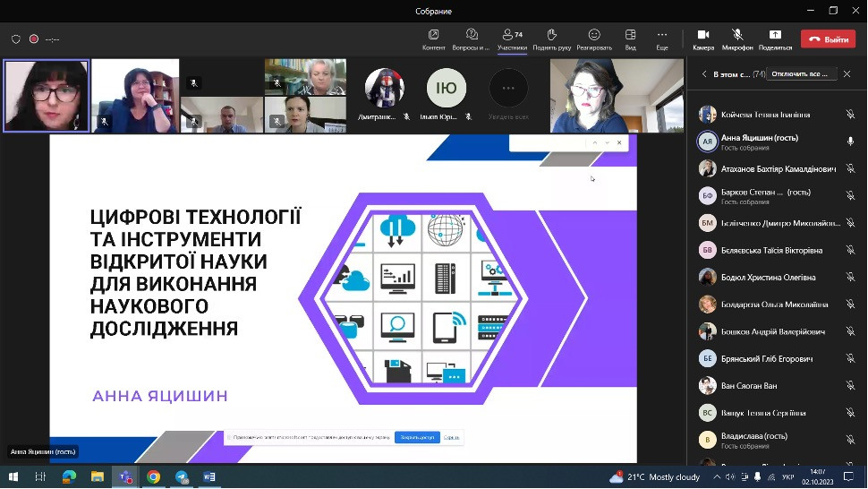Open Google Chrome from the taskbar
This screenshot has height=489, width=868.
(153, 477)
